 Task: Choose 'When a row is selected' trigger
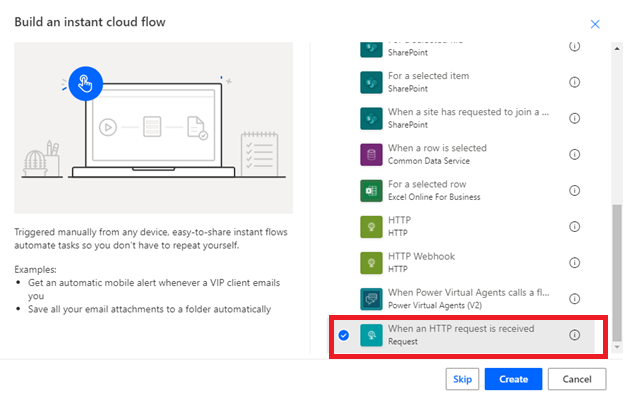(437, 148)
